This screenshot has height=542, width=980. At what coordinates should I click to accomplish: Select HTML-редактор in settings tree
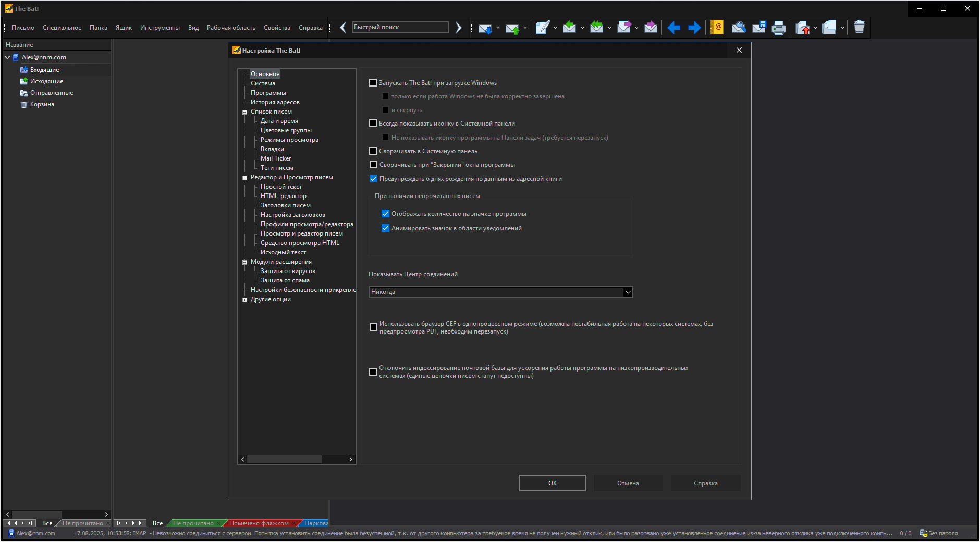(x=284, y=196)
